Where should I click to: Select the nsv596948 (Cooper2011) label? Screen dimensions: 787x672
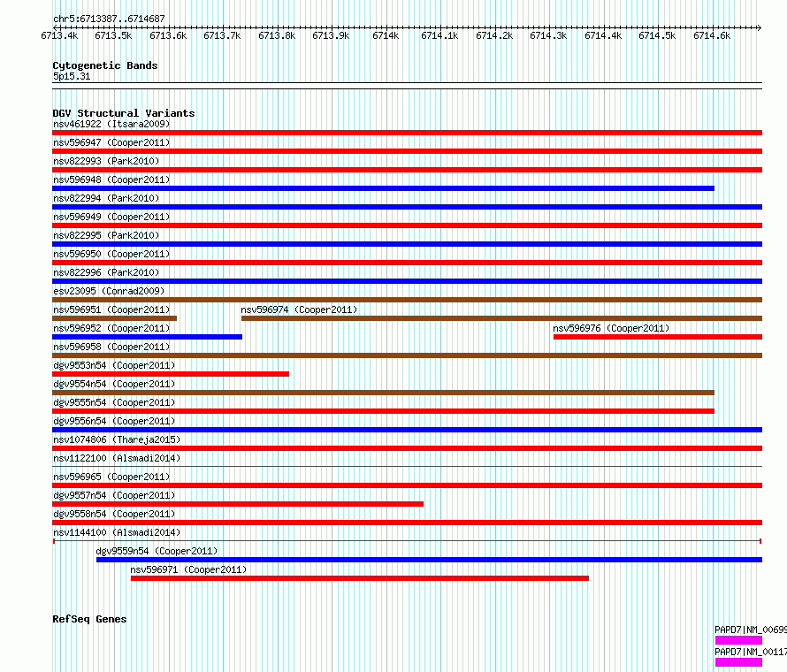click(111, 179)
